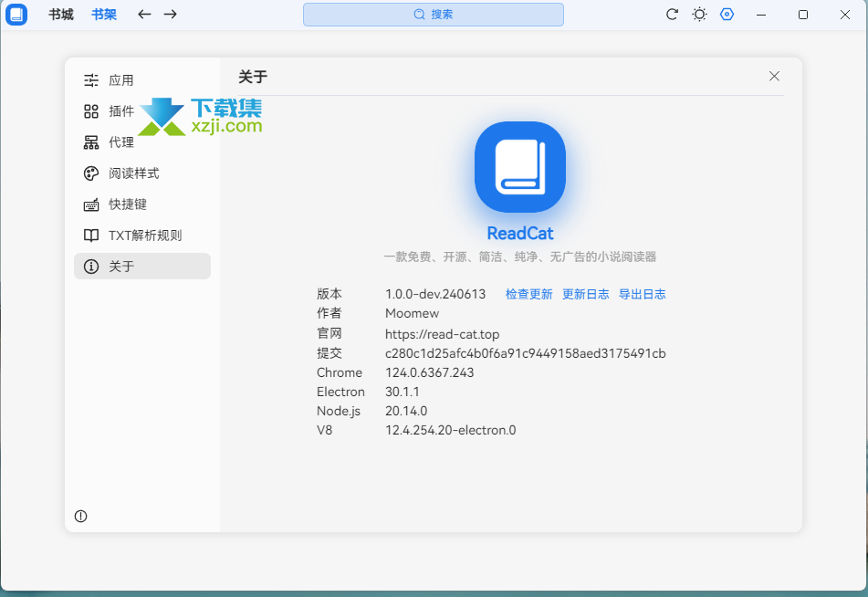Click the 作者 label

(x=329, y=313)
